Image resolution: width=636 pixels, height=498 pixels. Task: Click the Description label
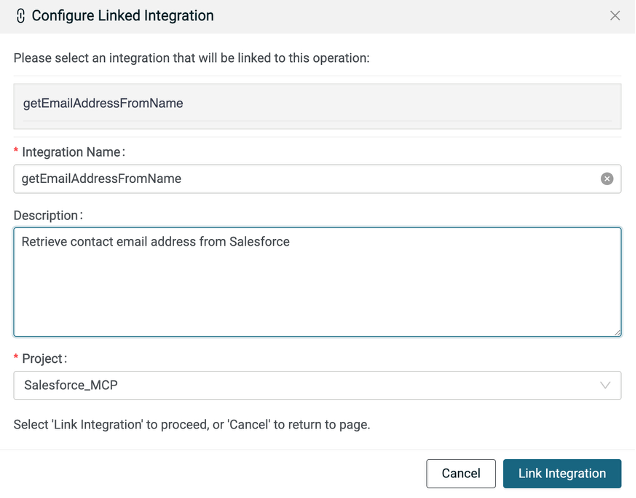click(48, 214)
